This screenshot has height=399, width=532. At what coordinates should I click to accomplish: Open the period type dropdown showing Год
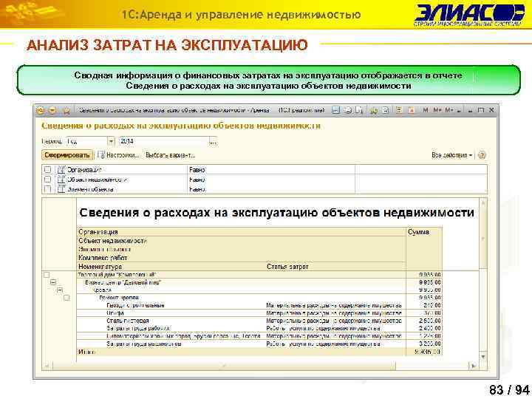pos(111,141)
